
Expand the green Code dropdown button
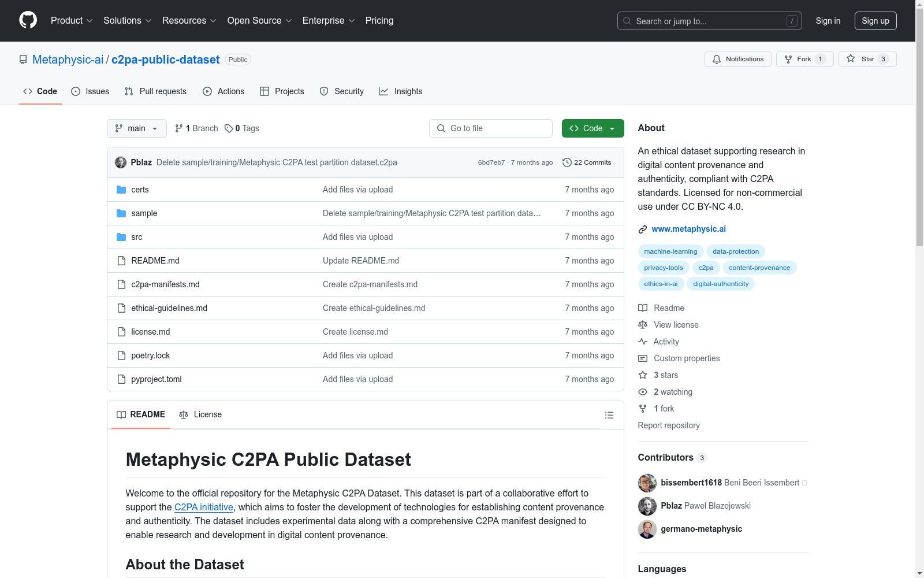[593, 128]
